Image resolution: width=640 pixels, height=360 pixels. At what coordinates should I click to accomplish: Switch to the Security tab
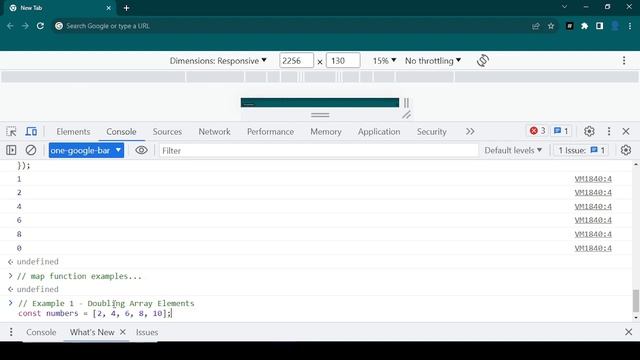[431, 132]
